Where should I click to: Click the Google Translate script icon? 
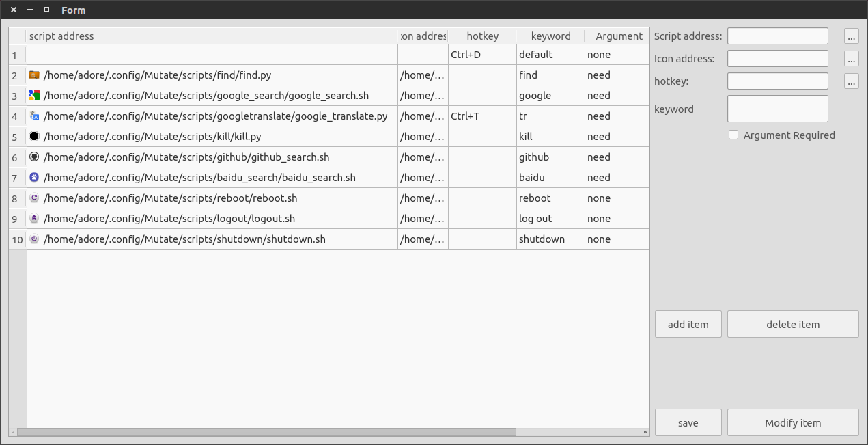coord(34,116)
